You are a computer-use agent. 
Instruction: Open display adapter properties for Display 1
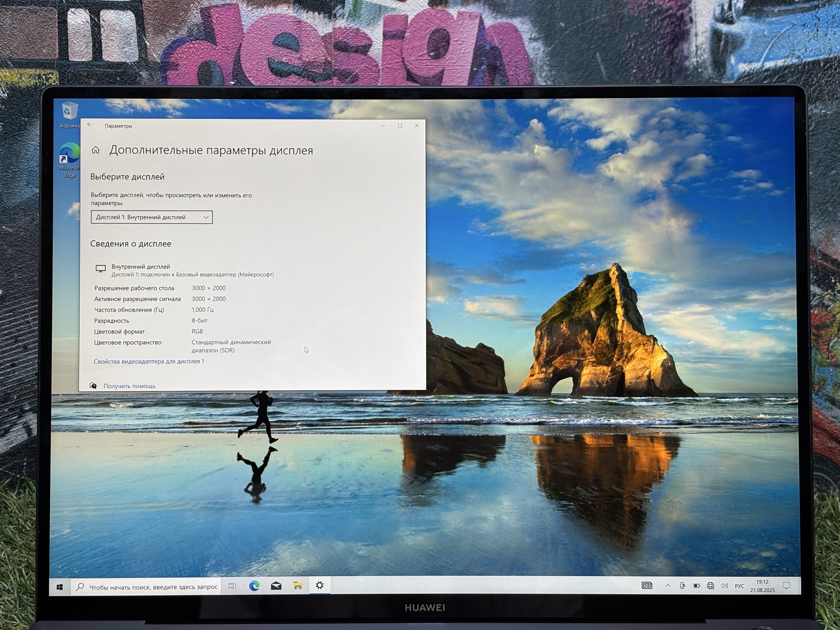(148, 361)
